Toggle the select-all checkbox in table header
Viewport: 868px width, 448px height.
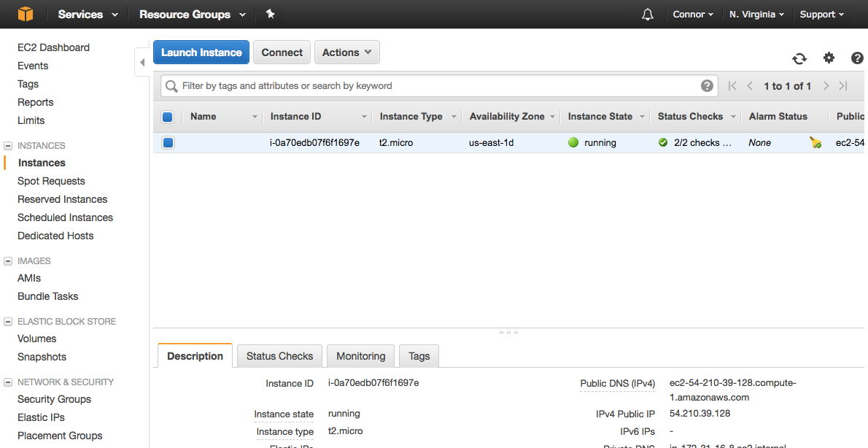point(168,117)
